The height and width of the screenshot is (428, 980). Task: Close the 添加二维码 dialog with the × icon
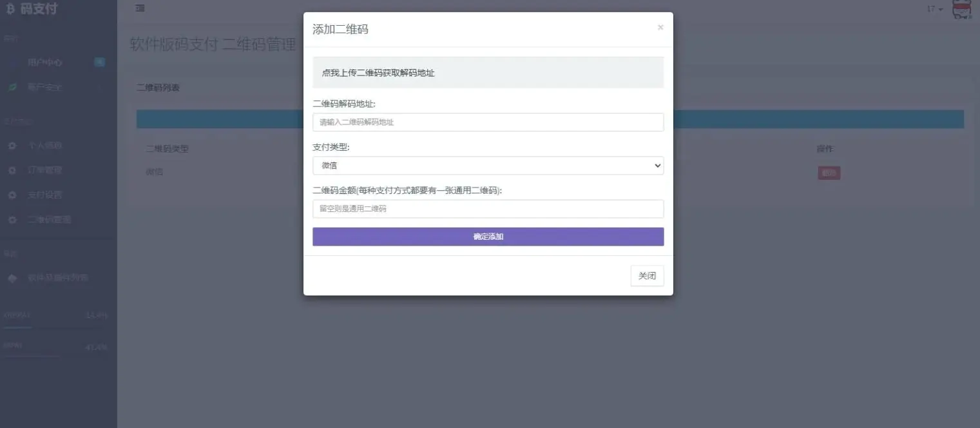tap(660, 28)
